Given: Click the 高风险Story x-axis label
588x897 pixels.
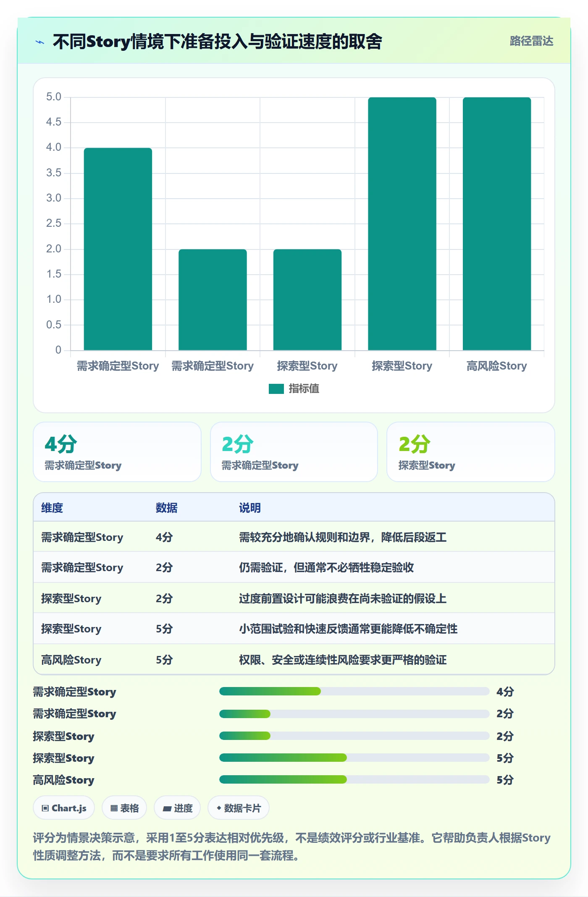Looking at the screenshot, I should tap(497, 366).
